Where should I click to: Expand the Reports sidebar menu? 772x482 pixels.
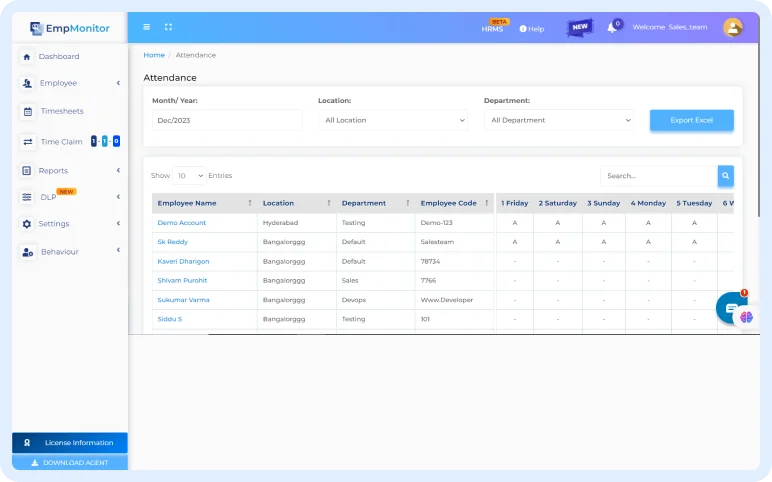pyautogui.click(x=54, y=171)
